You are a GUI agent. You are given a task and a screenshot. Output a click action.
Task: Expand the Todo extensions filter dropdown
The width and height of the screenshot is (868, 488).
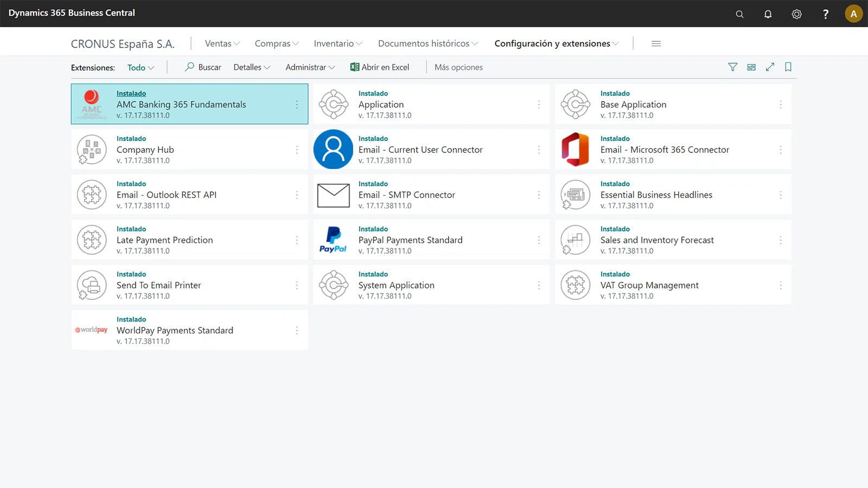tap(141, 68)
